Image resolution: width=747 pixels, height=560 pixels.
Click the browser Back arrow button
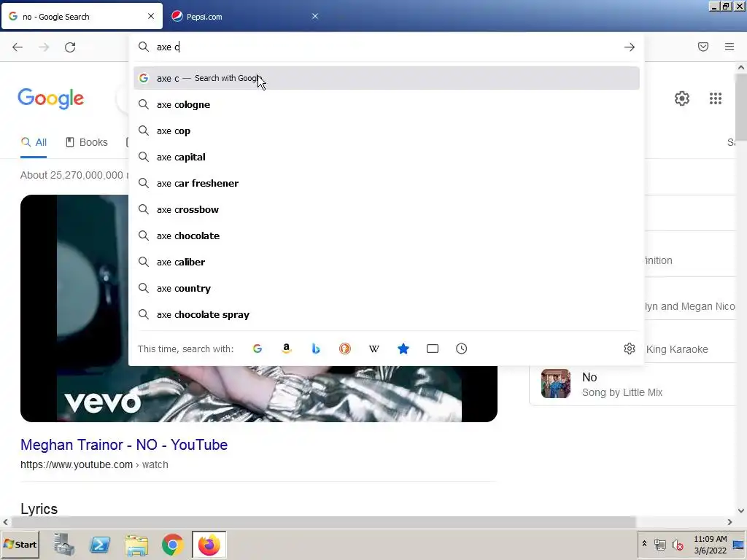tap(18, 47)
